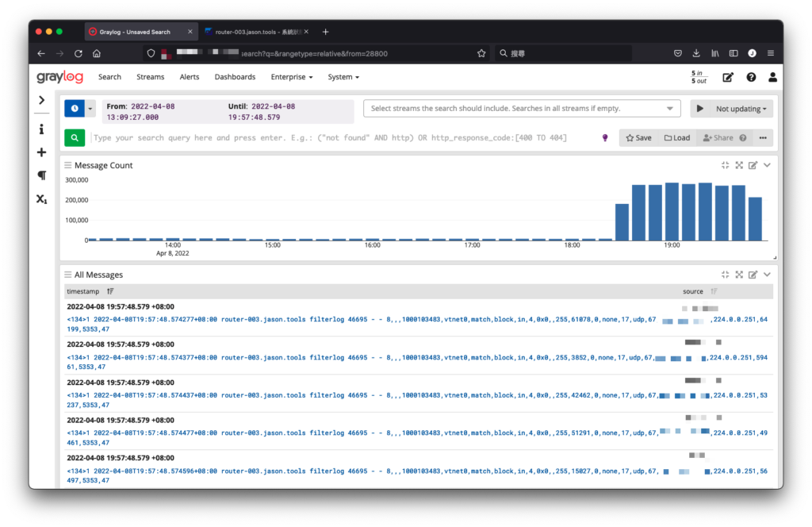812x527 pixels.
Task: Grab the Message Count drag handle icon
Action: click(x=68, y=165)
